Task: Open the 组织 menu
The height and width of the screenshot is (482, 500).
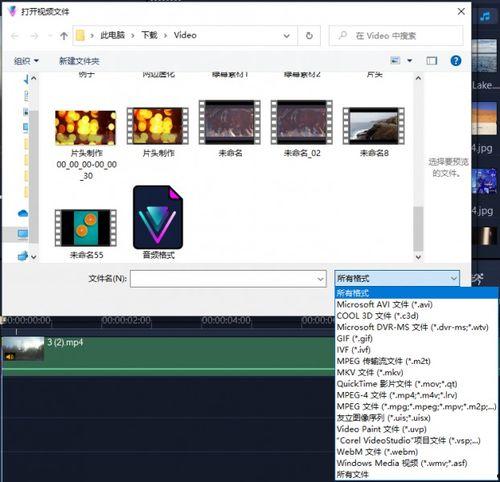Action: tap(26, 61)
